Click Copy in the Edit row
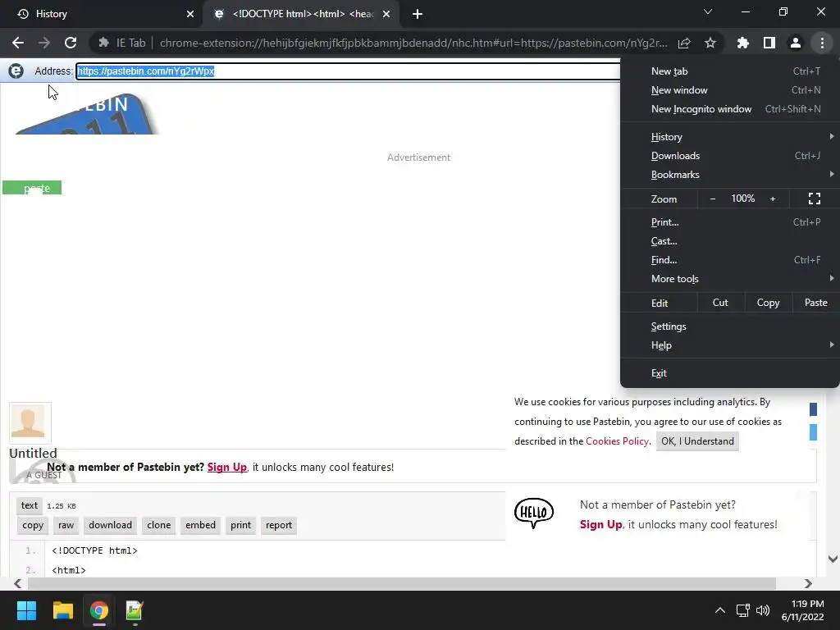Viewport: 840px width, 630px height. click(768, 303)
